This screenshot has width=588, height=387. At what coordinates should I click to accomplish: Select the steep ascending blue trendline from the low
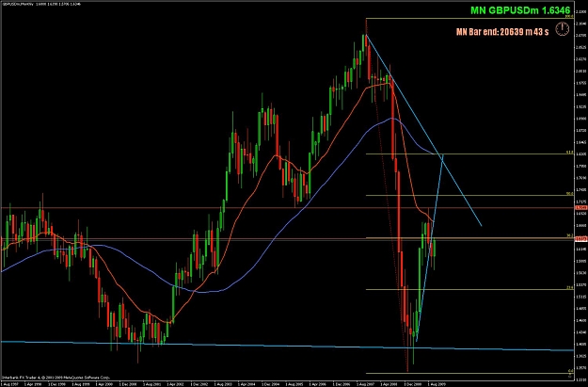tap(430, 248)
